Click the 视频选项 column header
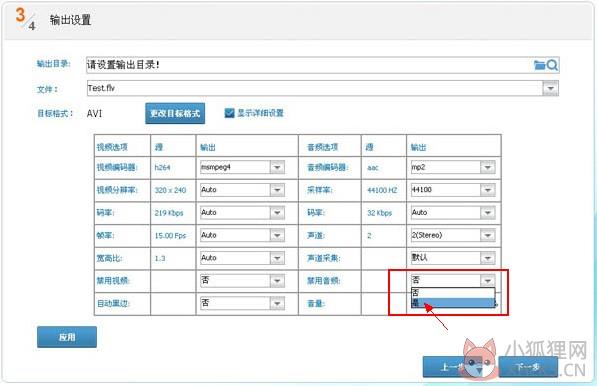Screen dimensions: 597x386 click(112, 147)
